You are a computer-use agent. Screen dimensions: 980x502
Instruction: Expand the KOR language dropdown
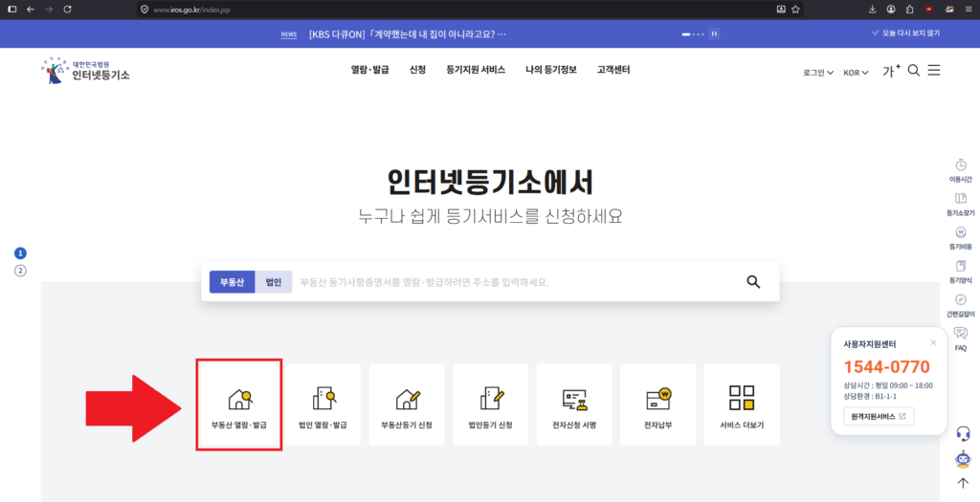(857, 73)
